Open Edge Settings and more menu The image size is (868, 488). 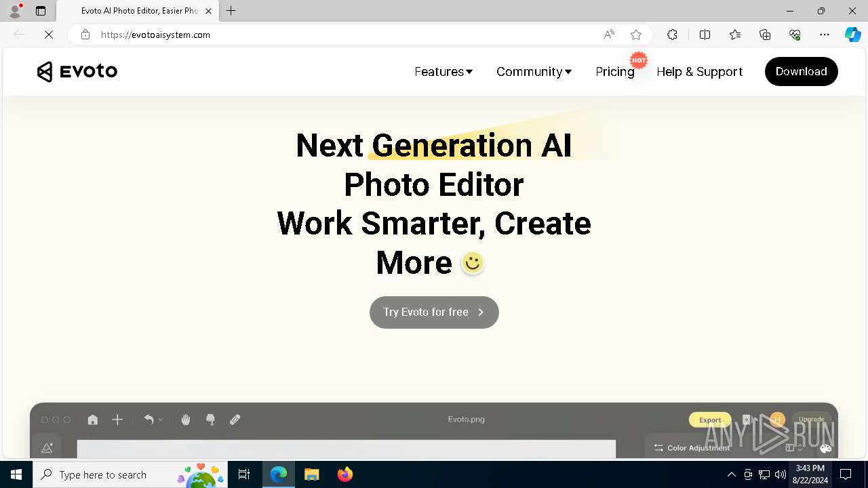point(825,35)
